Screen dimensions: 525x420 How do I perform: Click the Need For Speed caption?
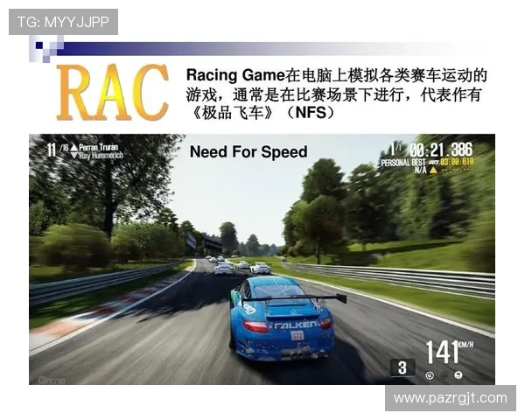[x=248, y=151]
